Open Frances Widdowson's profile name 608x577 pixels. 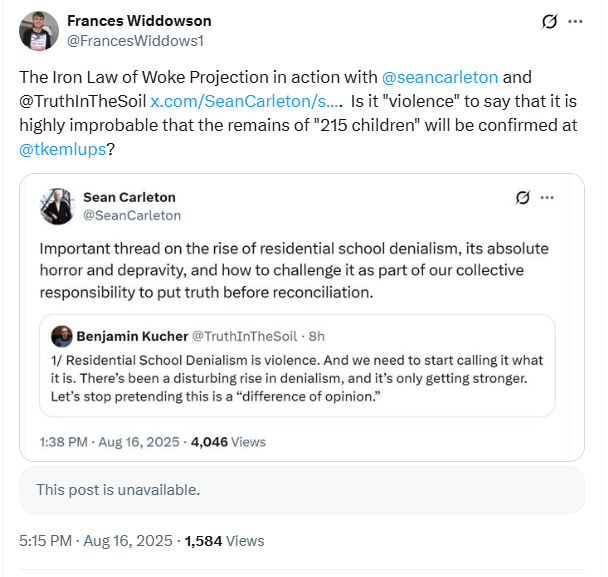click(x=139, y=21)
